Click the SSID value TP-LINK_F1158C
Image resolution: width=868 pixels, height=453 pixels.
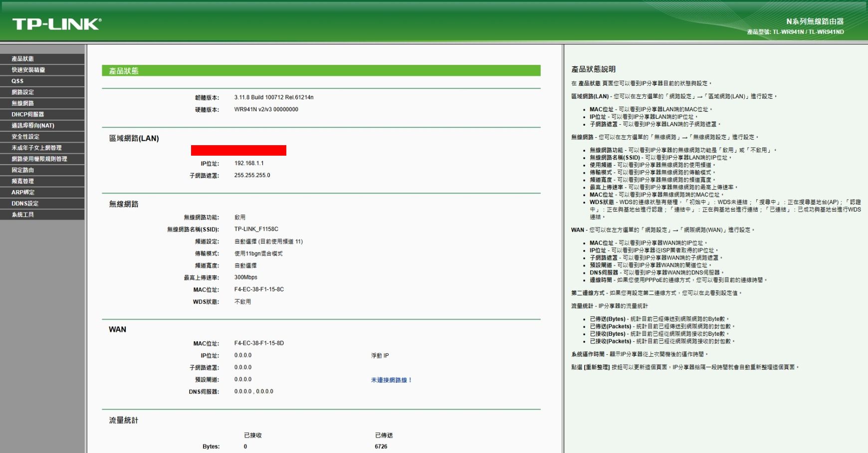(x=256, y=229)
